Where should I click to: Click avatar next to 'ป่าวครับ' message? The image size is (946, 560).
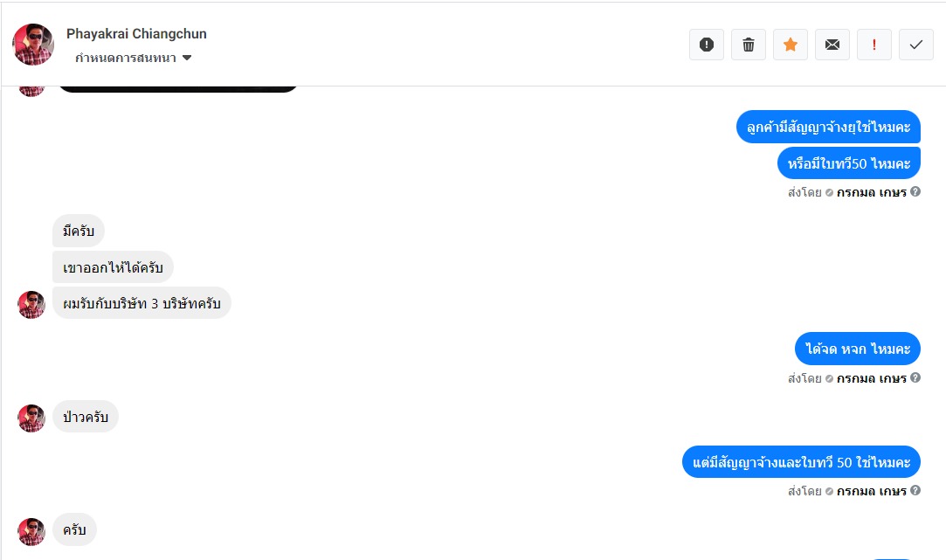tap(31, 418)
